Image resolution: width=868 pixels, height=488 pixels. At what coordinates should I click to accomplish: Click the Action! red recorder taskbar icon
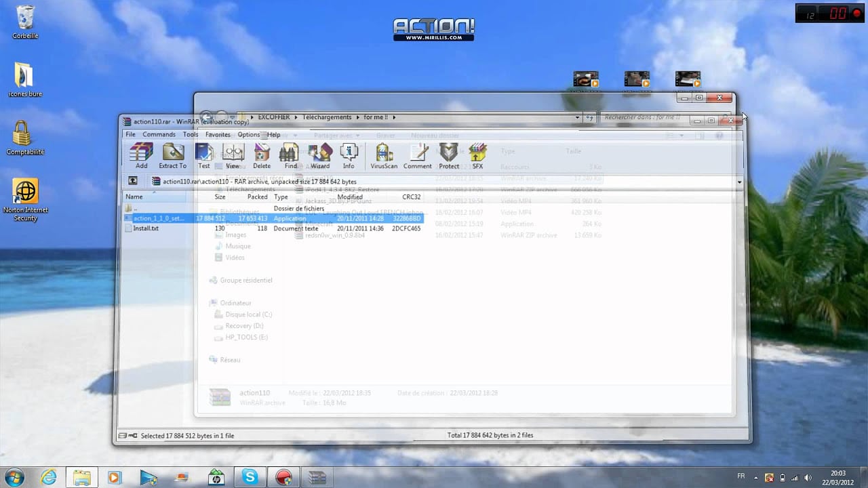pos(283,477)
